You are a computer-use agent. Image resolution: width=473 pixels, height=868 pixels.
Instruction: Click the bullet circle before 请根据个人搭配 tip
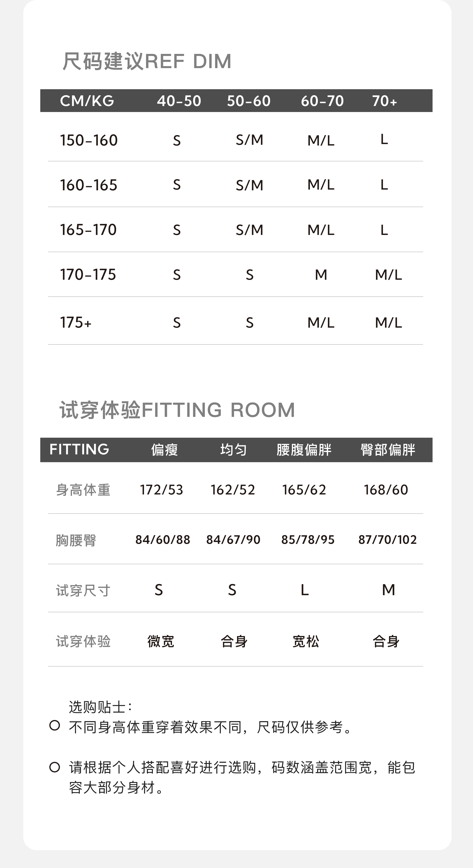click(55, 767)
